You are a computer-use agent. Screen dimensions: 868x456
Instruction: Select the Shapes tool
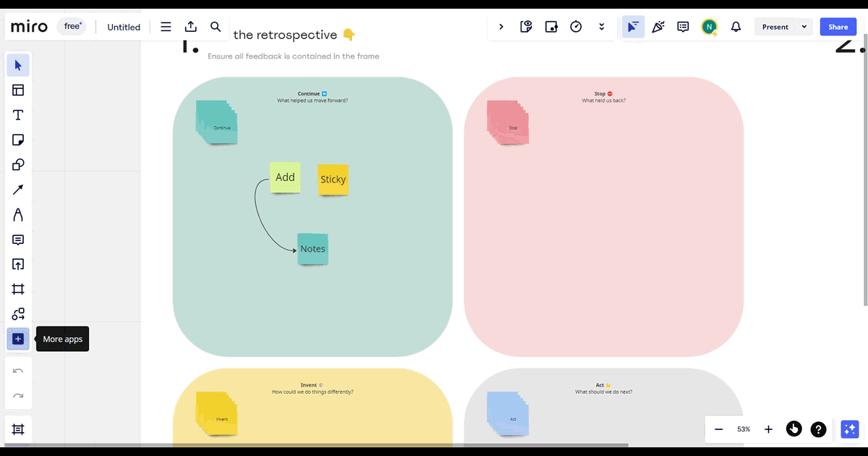coord(18,164)
